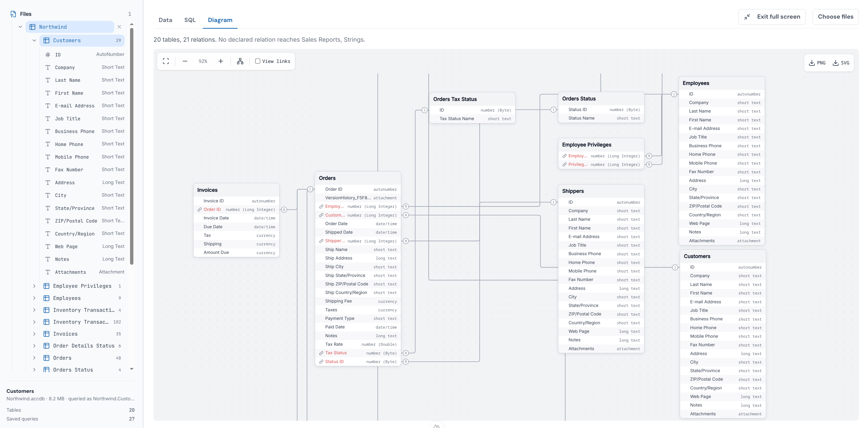868x428 pixels.
Task: Click the sidebar vertical scrollbar thumb
Action: coord(132,146)
